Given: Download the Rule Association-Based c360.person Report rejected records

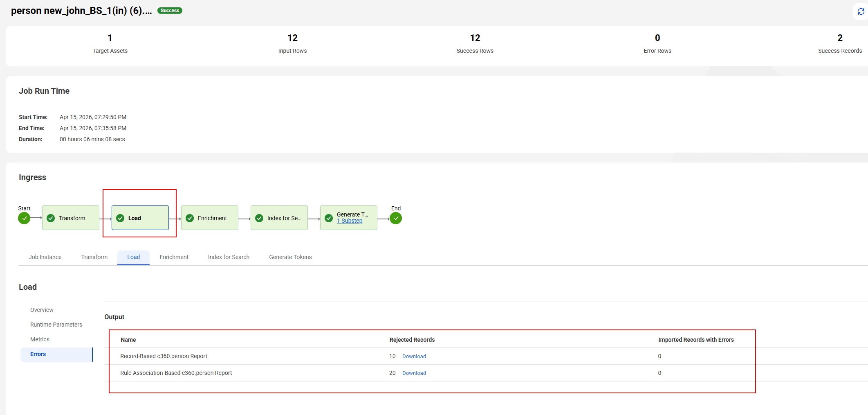Looking at the screenshot, I should 414,373.
